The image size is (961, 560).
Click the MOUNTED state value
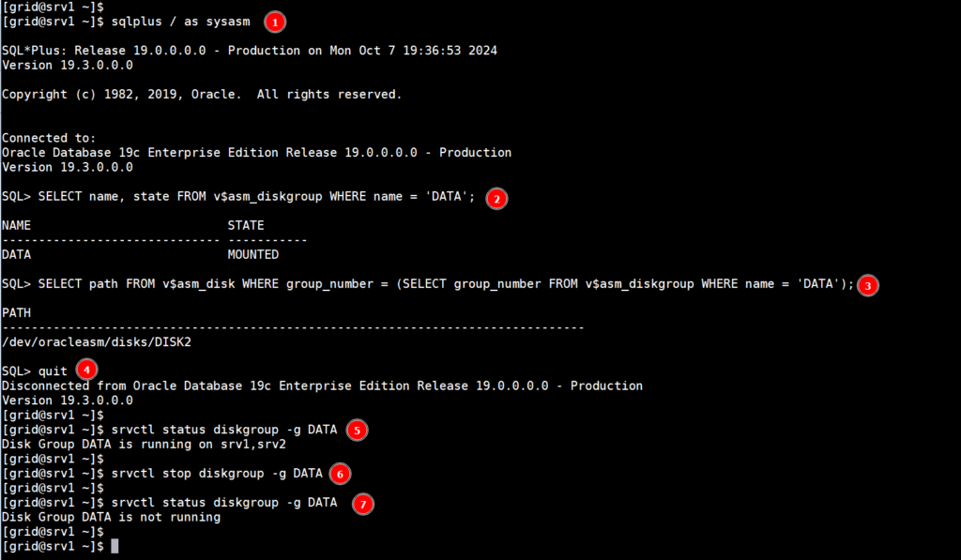point(252,254)
